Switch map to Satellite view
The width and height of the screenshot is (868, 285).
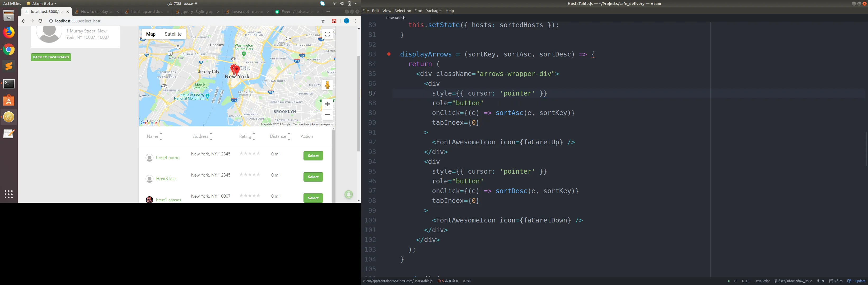tap(173, 34)
